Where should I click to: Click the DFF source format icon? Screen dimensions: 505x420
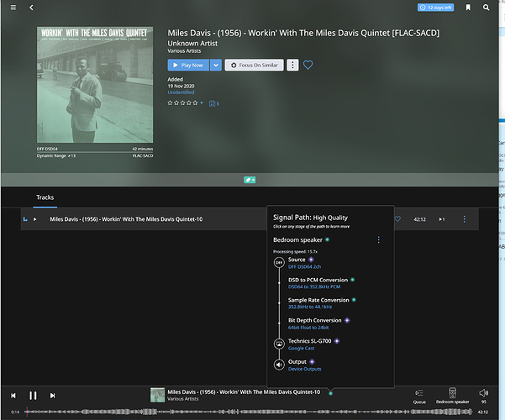coord(279,262)
